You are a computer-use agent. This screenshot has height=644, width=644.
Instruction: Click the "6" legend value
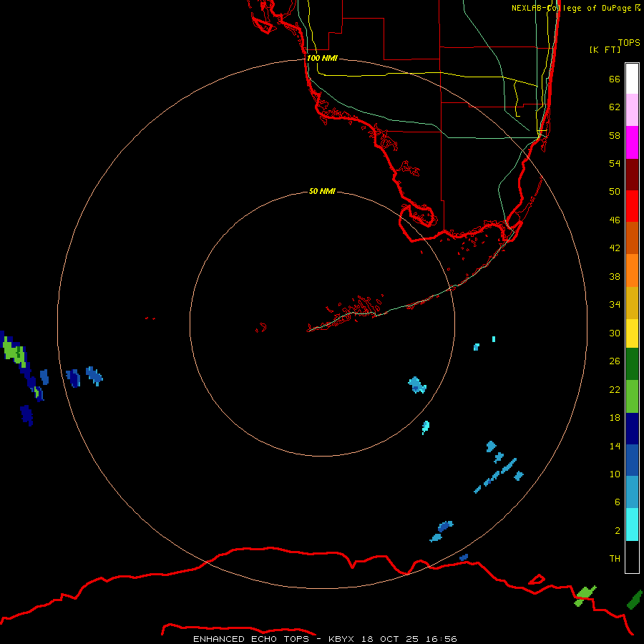tap(618, 502)
